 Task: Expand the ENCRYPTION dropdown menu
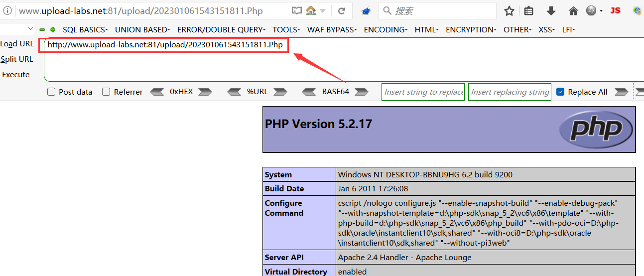coord(471,30)
